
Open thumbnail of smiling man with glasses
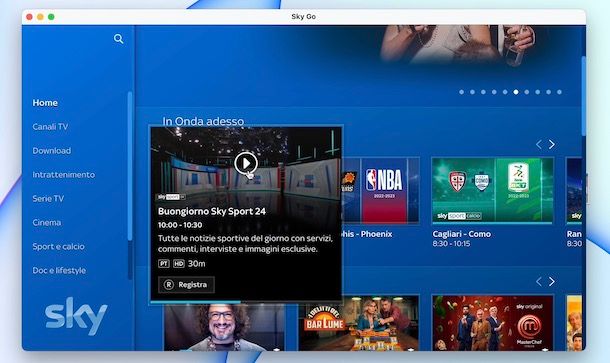pos(224,327)
